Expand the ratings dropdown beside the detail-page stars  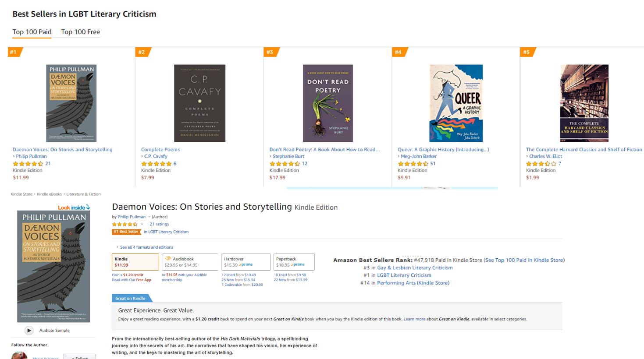pos(142,224)
